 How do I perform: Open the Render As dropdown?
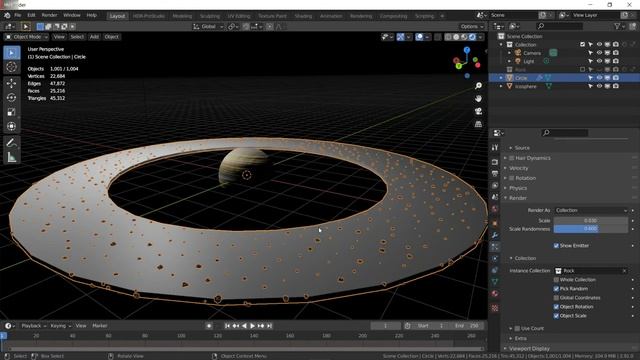[x=591, y=210]
